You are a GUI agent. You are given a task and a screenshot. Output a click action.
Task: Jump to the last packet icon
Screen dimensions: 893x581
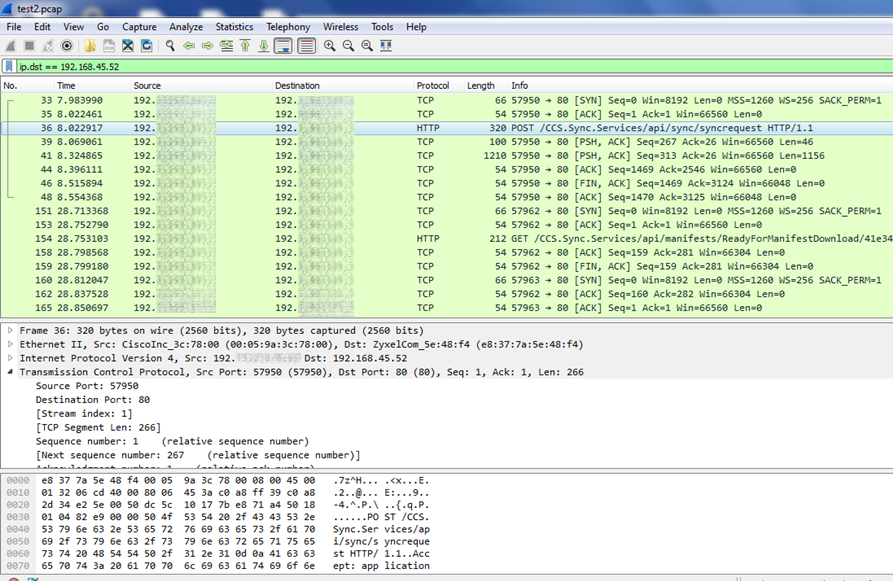pos(264,46)
